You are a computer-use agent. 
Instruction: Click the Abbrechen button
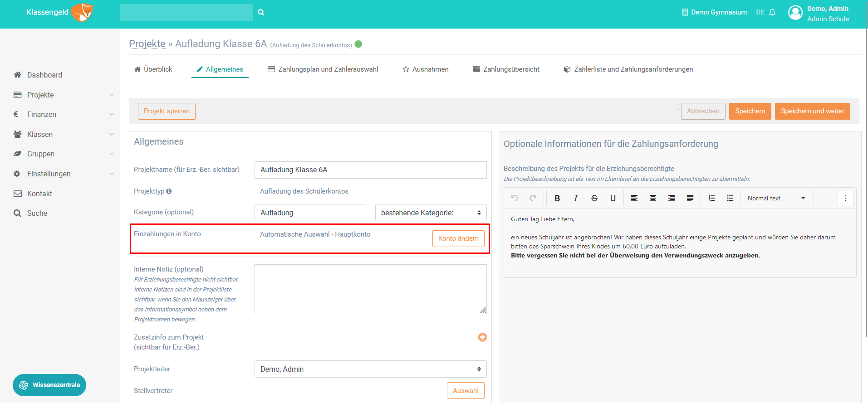(x=703, y=111)
